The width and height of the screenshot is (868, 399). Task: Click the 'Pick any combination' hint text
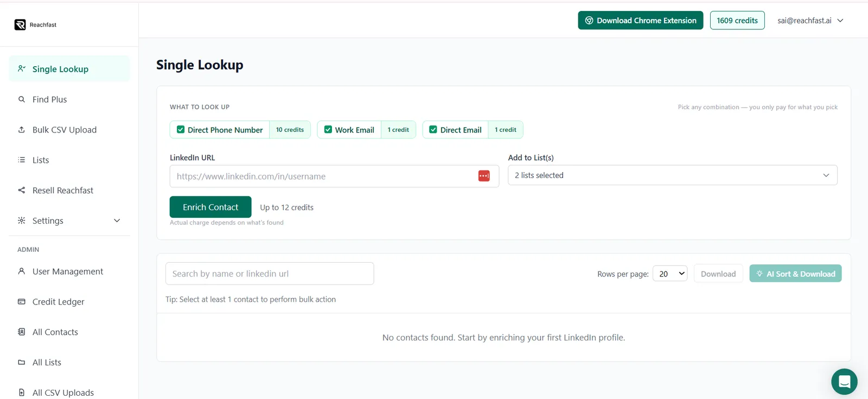758,107
